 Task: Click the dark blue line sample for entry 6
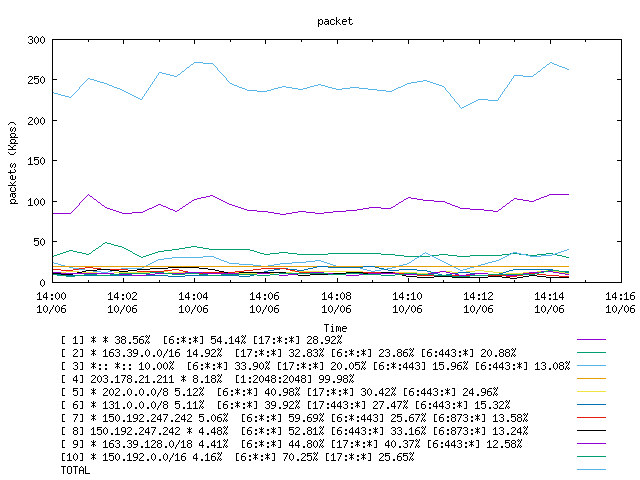(591, 405)
